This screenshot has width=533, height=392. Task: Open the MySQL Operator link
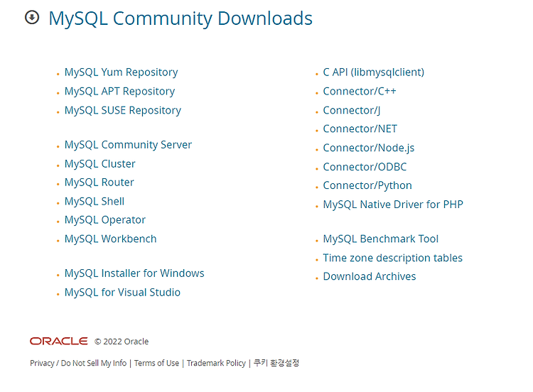105,220
